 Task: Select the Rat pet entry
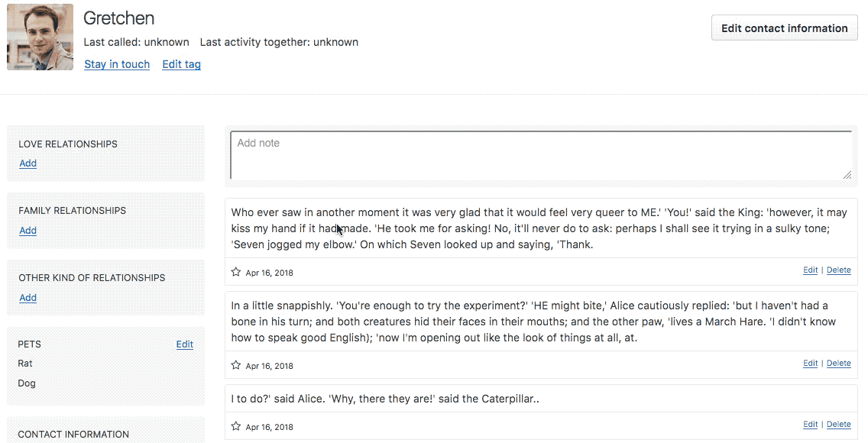click(25, 364)
